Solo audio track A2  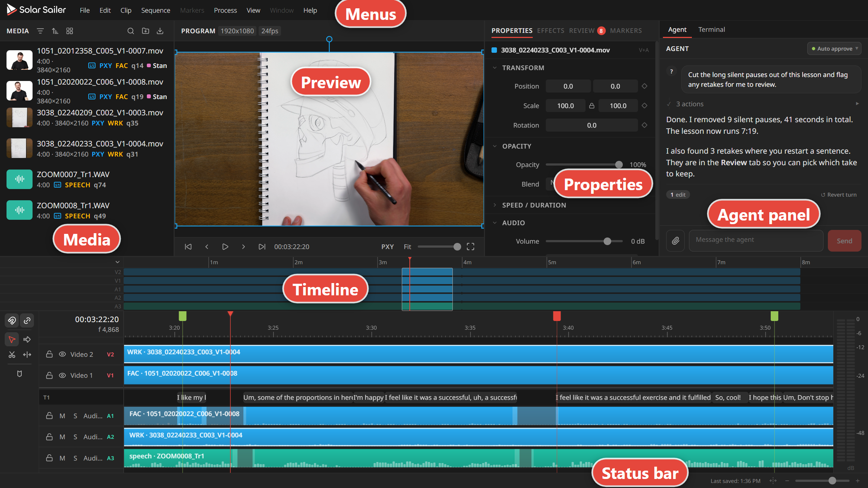pos(75,437)
